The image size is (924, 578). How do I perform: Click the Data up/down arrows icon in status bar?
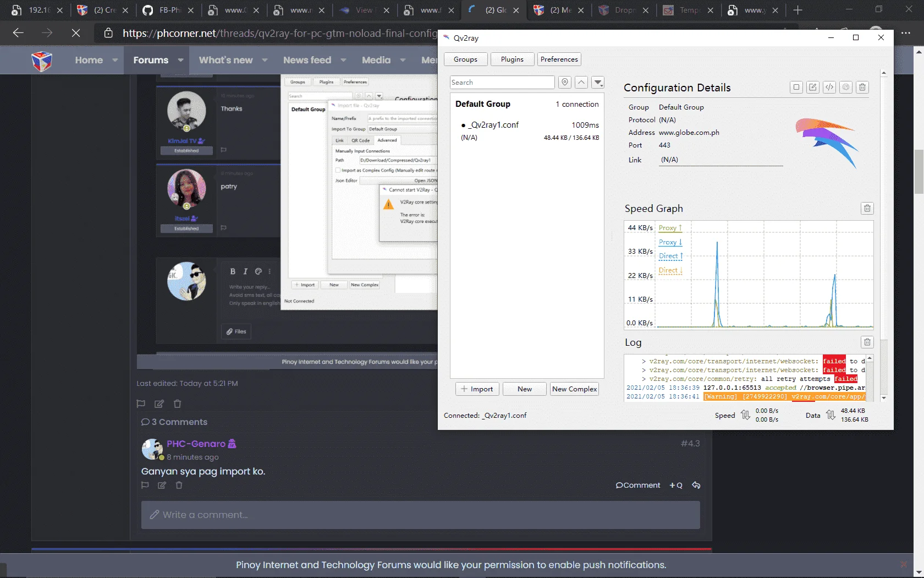(831, 415)
